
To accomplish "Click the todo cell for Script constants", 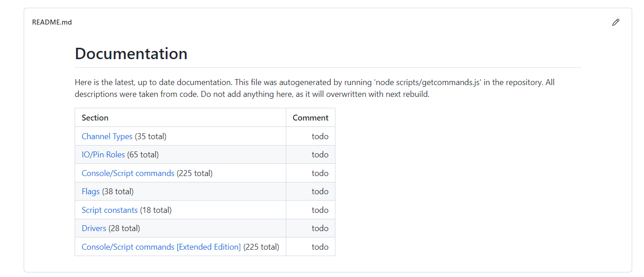I will (310, 210).
